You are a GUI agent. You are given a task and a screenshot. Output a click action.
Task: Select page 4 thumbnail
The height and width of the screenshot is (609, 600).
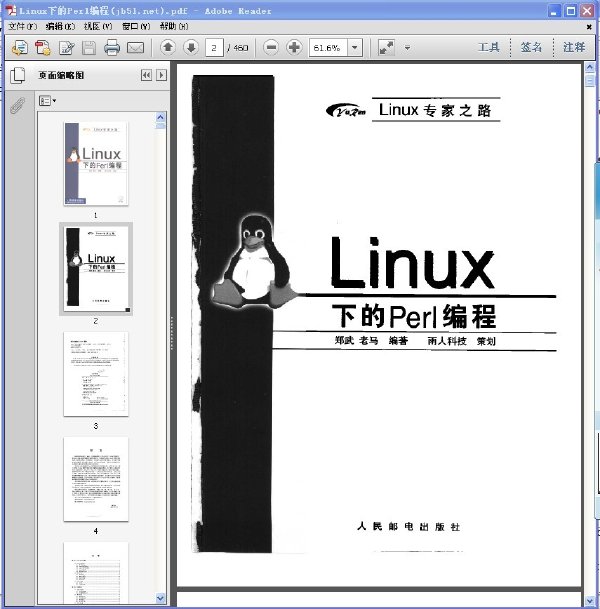[x=96, y=479]
